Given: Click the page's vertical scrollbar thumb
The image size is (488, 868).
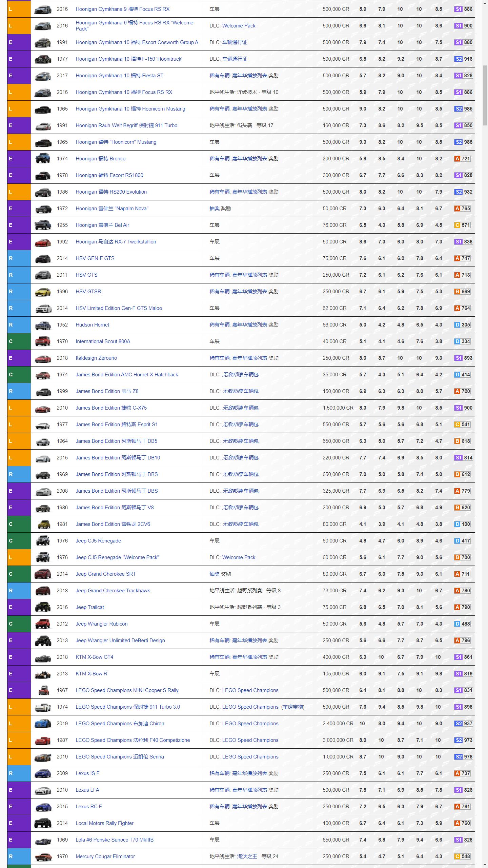Looking at the screenshot, I should pyautogui.click(x=485, y=96).
